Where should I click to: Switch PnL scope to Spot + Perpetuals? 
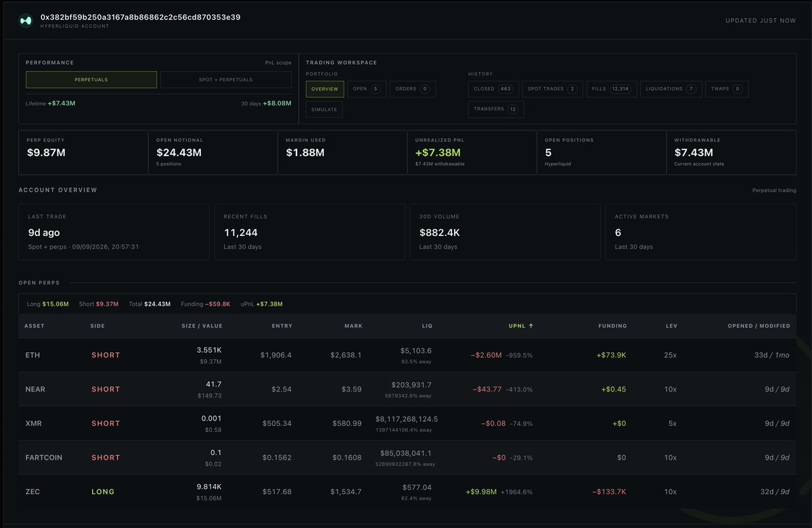click(226, 80)
